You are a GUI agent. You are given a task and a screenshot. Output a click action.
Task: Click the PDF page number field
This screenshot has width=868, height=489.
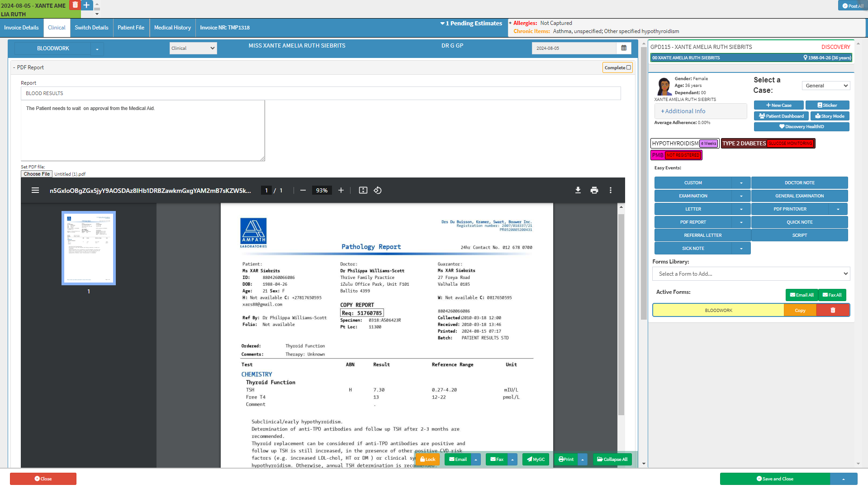[x=266, y=191]
